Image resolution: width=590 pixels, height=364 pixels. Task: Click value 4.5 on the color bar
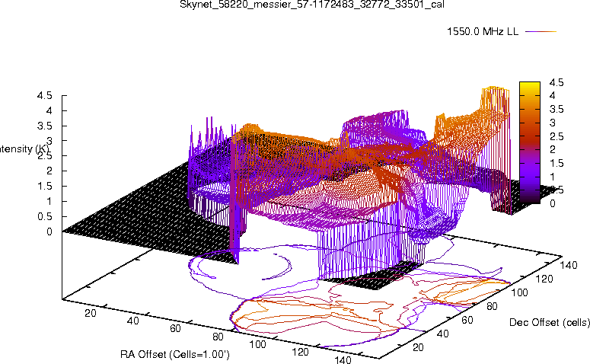[557, 82]
